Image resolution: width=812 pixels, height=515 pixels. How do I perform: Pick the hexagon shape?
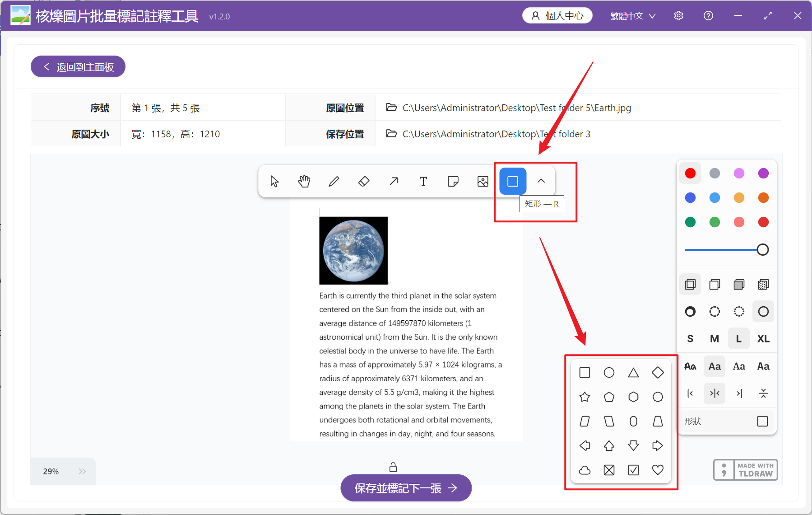[x=633, y=397]
